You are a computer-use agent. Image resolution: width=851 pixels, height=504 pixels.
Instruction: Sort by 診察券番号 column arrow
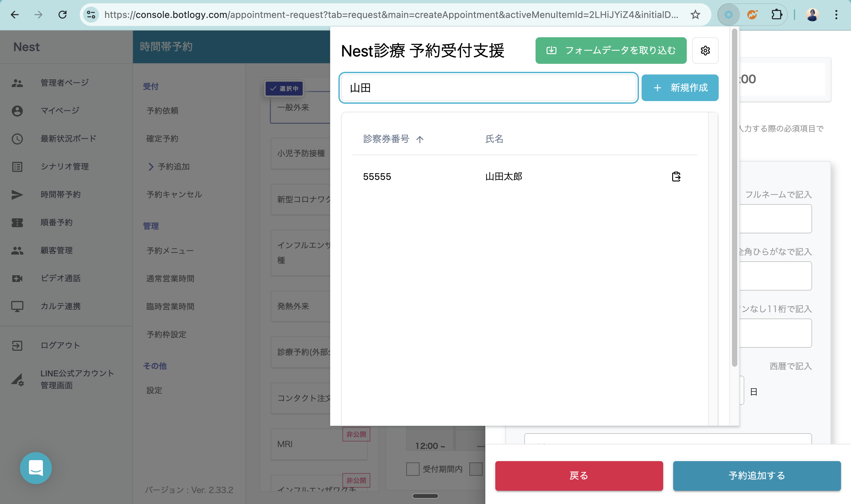click(x=420, y=139)
